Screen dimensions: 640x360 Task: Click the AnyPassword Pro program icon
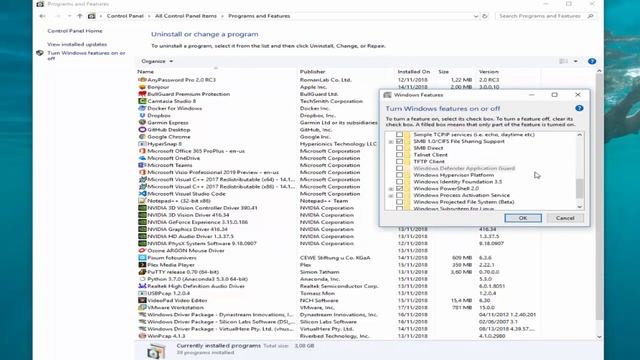pos(142,80)
